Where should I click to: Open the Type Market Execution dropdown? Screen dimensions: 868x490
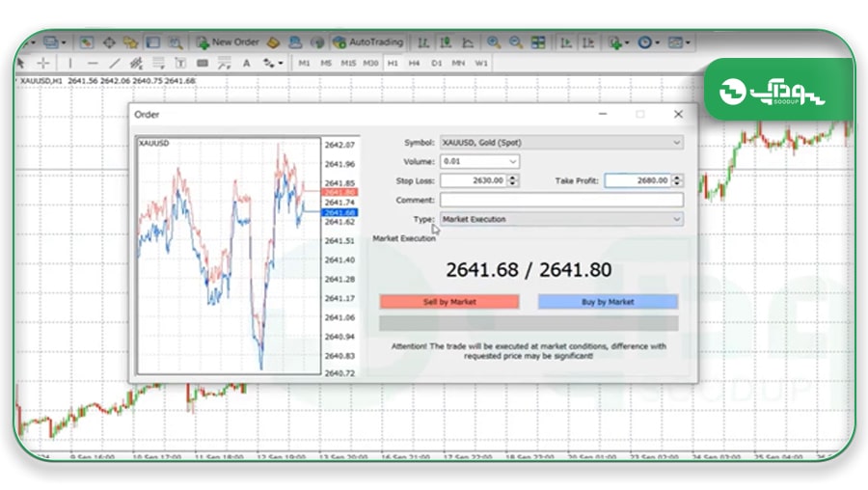point(561,219)
